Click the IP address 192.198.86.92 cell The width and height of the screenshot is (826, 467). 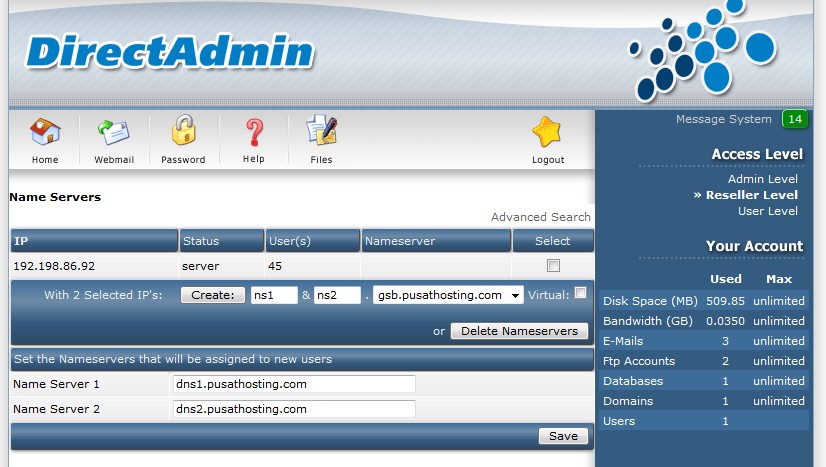54,266
